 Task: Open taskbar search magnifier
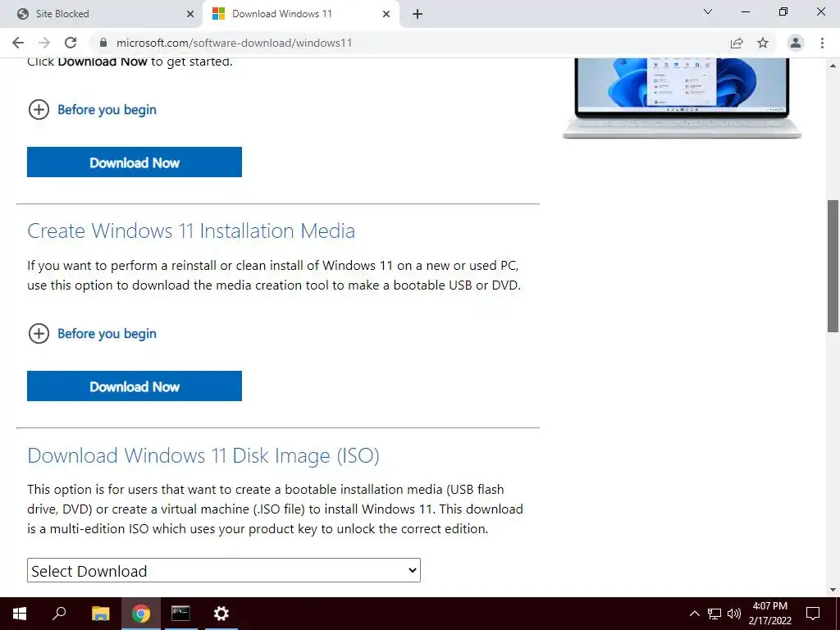[59, 614]
